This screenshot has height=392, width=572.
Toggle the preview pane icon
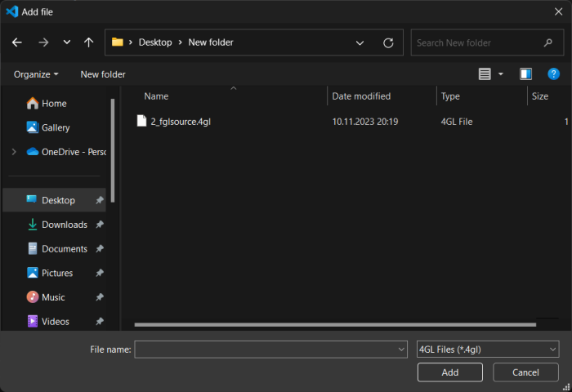(526, 74)
